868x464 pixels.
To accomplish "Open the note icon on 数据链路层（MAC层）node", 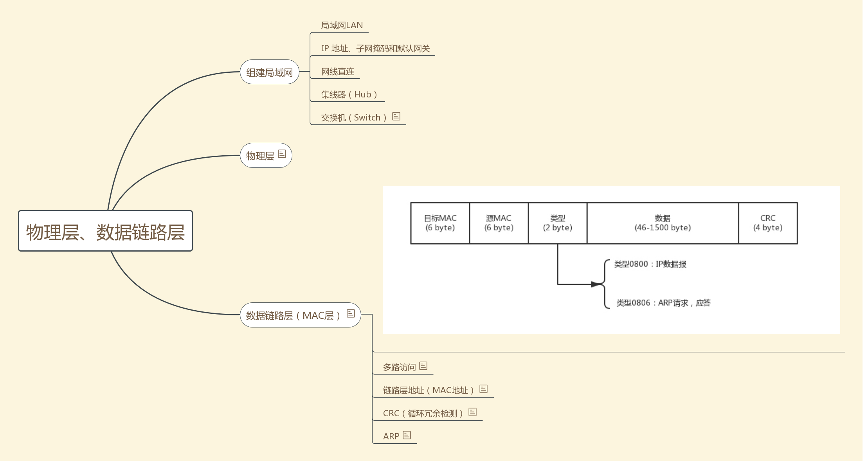I will click(x=351, y=313).
